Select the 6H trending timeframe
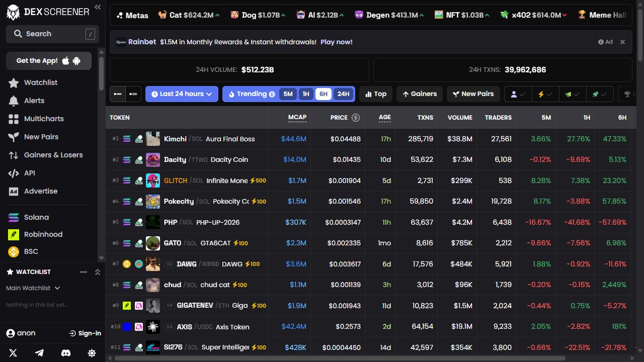644x362 pixels. pos(324,94)
